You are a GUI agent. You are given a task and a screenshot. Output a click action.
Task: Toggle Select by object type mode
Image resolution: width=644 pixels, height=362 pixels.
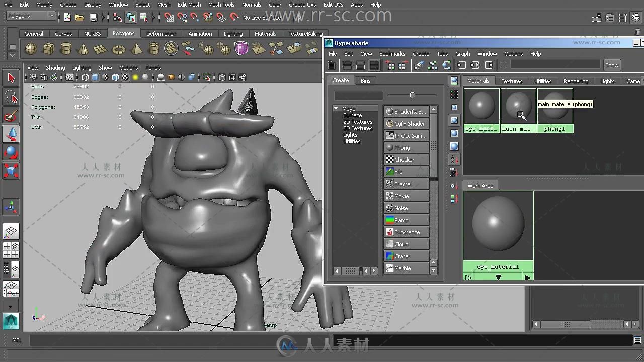(131, 17)
